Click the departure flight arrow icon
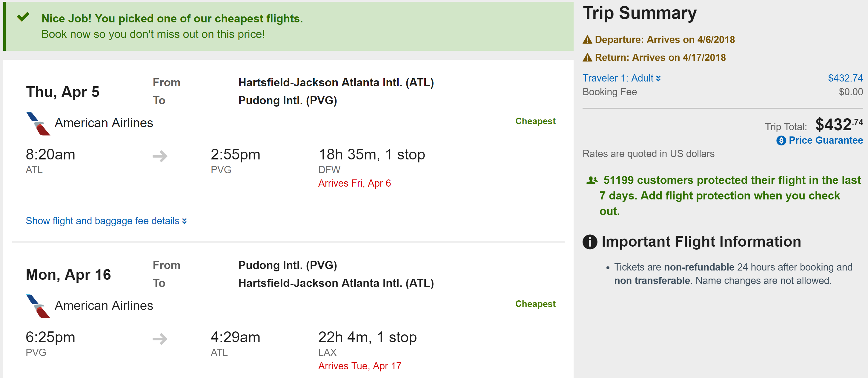 click(160, 156)
